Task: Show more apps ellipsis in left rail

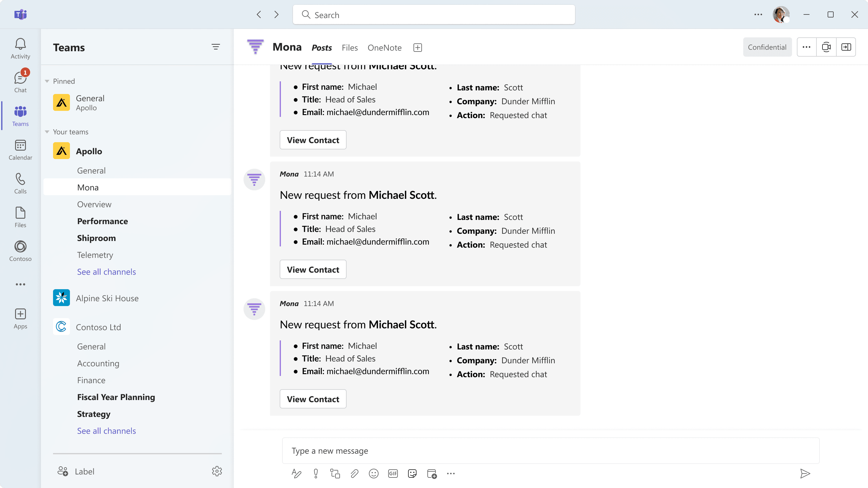Action: 20,284
